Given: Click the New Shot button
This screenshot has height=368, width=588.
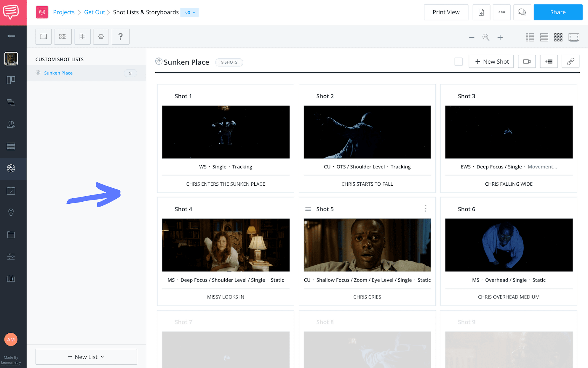Looking at the screenshot, I should (491, 62).
